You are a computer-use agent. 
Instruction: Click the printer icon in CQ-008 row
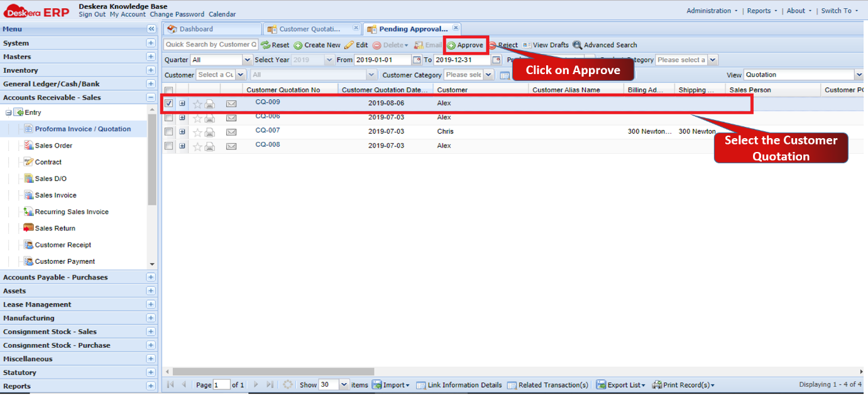click(x=210, y=146)
